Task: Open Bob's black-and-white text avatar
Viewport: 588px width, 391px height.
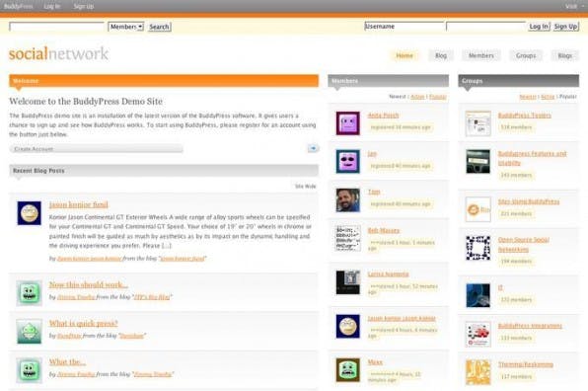Action: point(347,238)
